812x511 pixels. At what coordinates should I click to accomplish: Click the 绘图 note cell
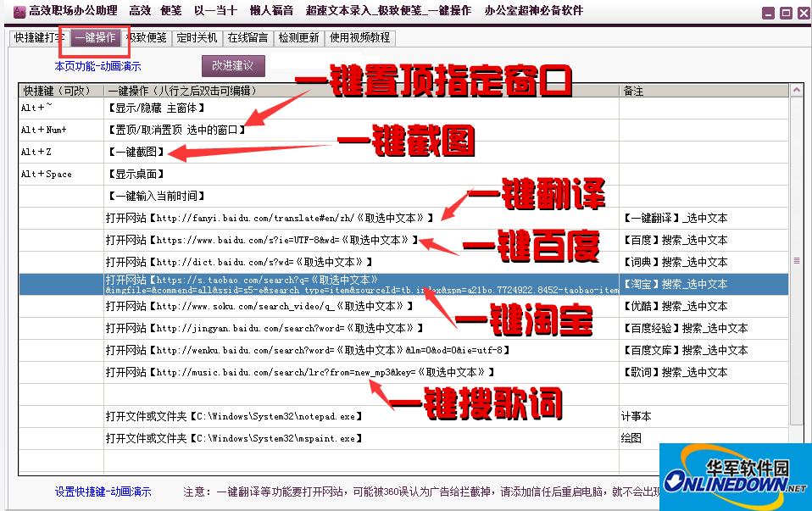pyautogui.click(x=704, y=438)
